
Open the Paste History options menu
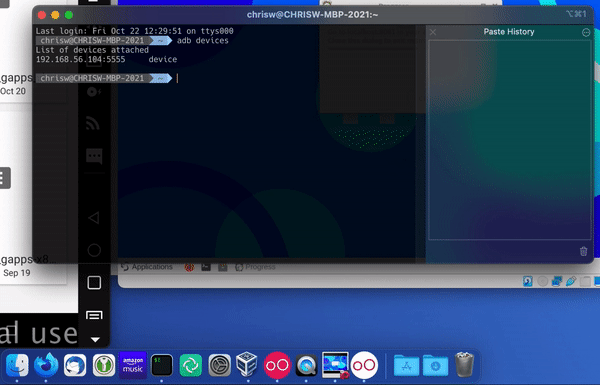[x=586, y=33]
